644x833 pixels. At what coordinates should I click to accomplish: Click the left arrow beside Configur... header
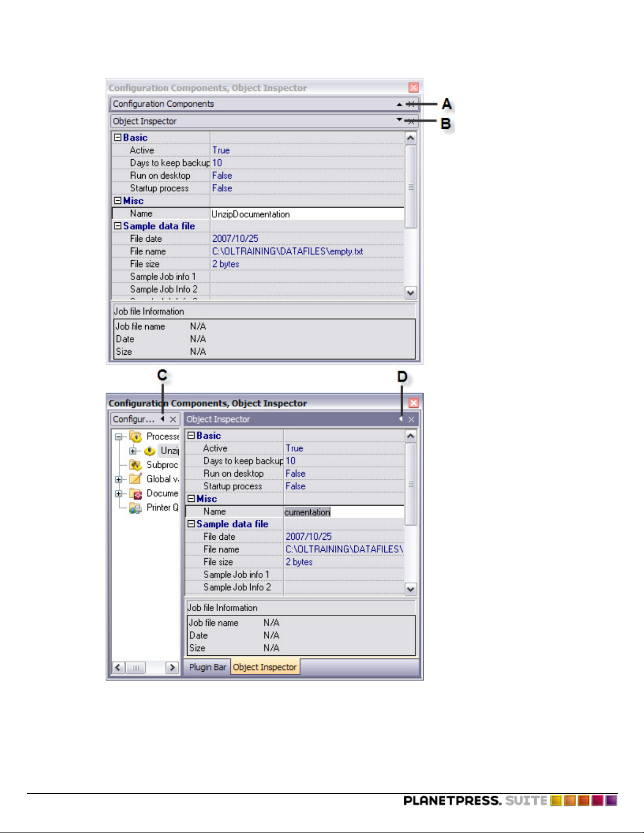coord(162,419)
